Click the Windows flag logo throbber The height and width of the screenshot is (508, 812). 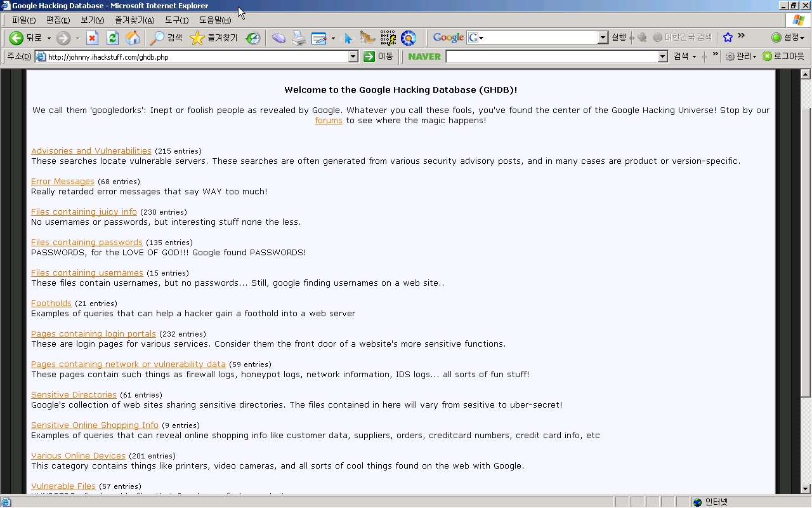799,20
